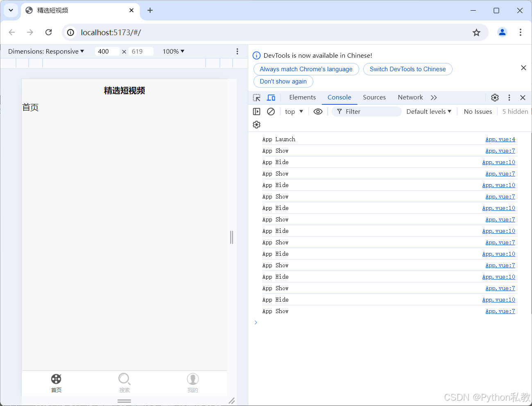Grab the viewport corner resize handle
This screenshot has height=406, width=532.
tap(232, 401)
